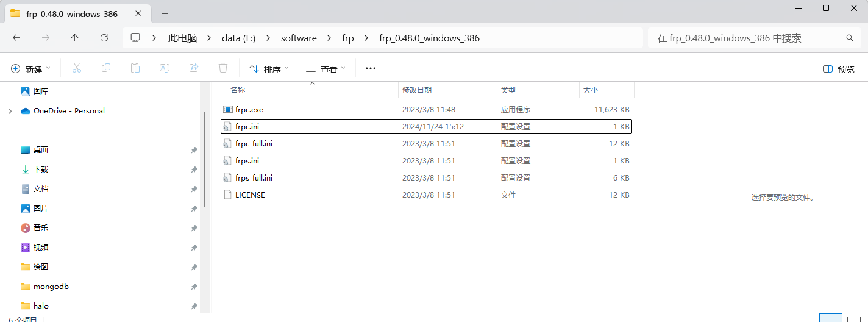This screenshot has height=322, width=868.
Task: Click the 2024/11/24 15:12 date cell
Action: pos(433,127)
